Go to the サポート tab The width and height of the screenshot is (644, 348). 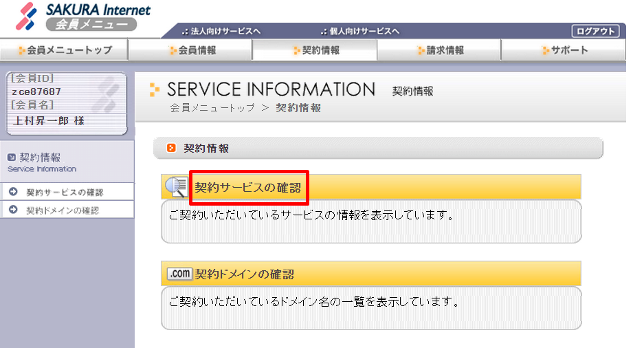[x=564, y=50]
